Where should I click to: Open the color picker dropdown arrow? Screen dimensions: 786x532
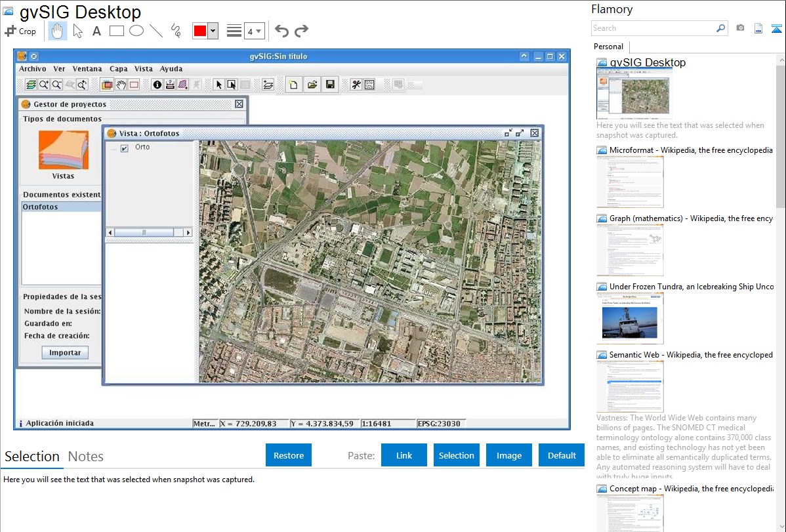pos(213,31)
